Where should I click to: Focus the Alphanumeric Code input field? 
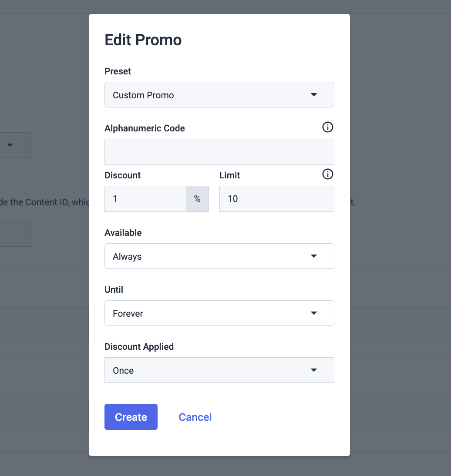pos(219,152)
